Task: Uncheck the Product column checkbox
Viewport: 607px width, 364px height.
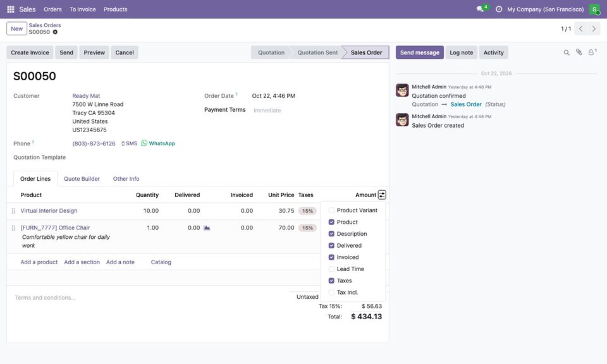Action: pos(331,222)
